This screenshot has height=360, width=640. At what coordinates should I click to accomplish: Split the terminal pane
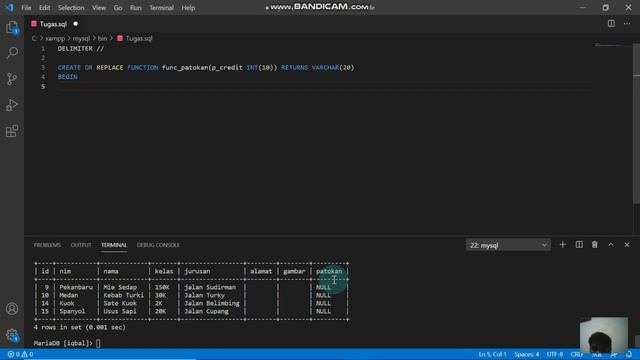(x=579, y=244)
